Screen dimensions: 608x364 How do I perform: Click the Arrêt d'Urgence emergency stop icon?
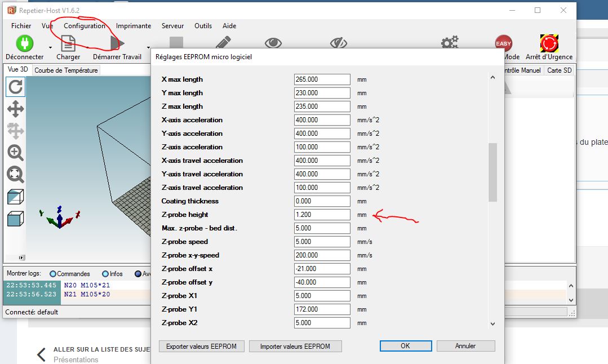549,43
